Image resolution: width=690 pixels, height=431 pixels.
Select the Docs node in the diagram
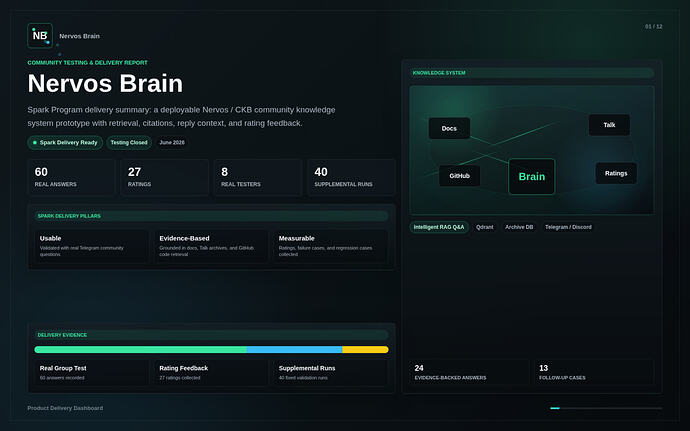(x=449, y=128)
